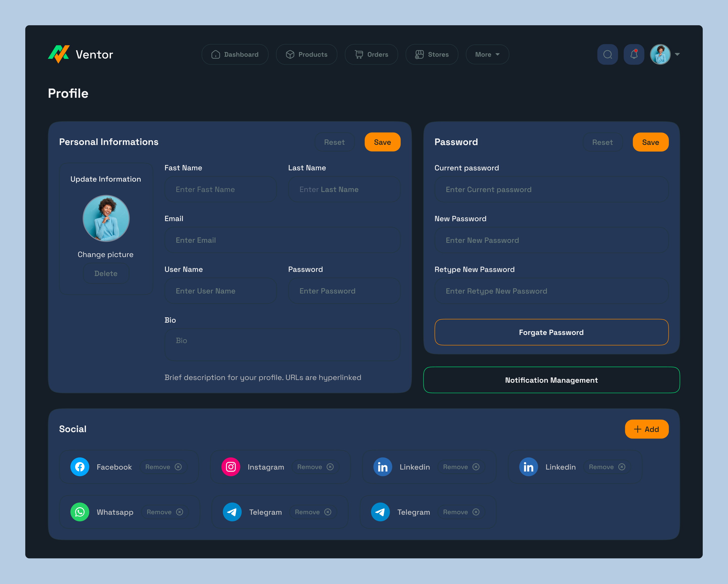The width and height of the screenshot is (728, 584).
Task: Click the Instagram social icon
Action: tap(231, 467)
